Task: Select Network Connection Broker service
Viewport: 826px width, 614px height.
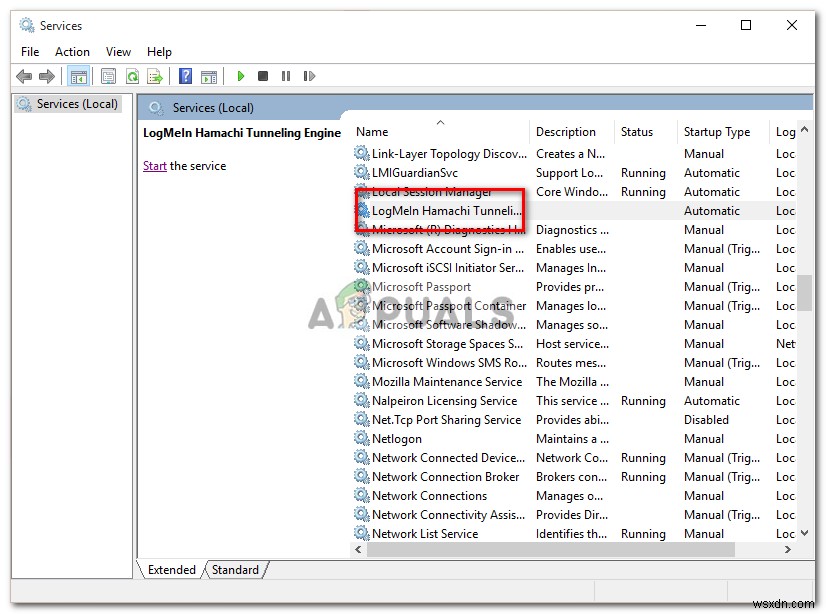Action: coord(574,477)
